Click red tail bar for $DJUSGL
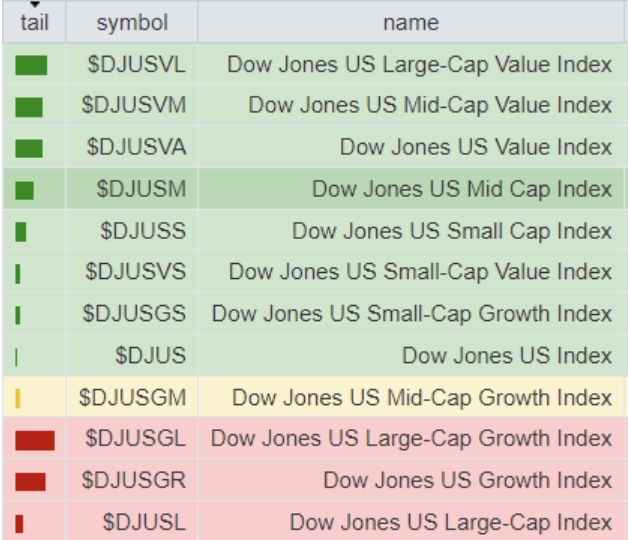This screenshot has height=540, width=628. coord(35,440)
